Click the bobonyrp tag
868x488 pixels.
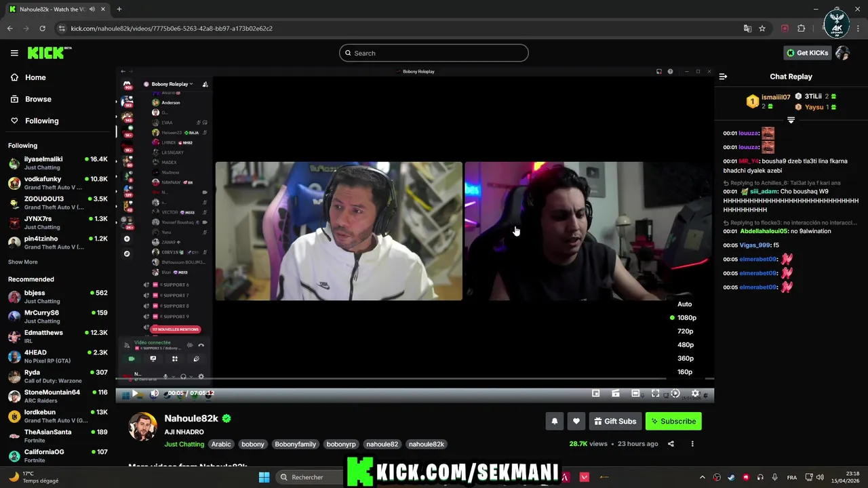[341, 444]
